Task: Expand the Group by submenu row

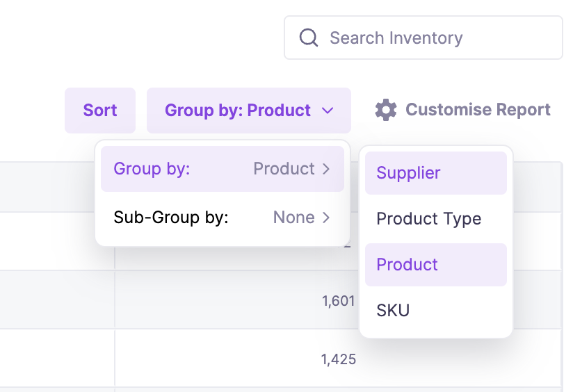Action: click(222, 169)
